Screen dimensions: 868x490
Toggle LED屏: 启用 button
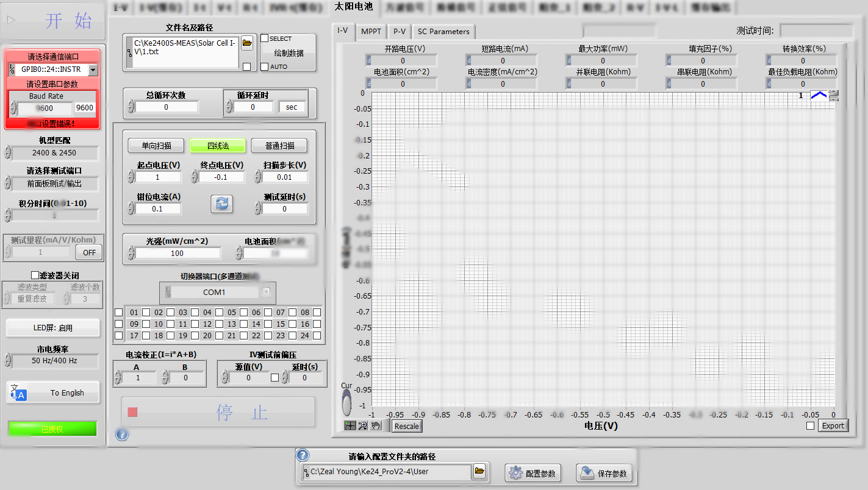pyautogui.click(x=53, y=328)
